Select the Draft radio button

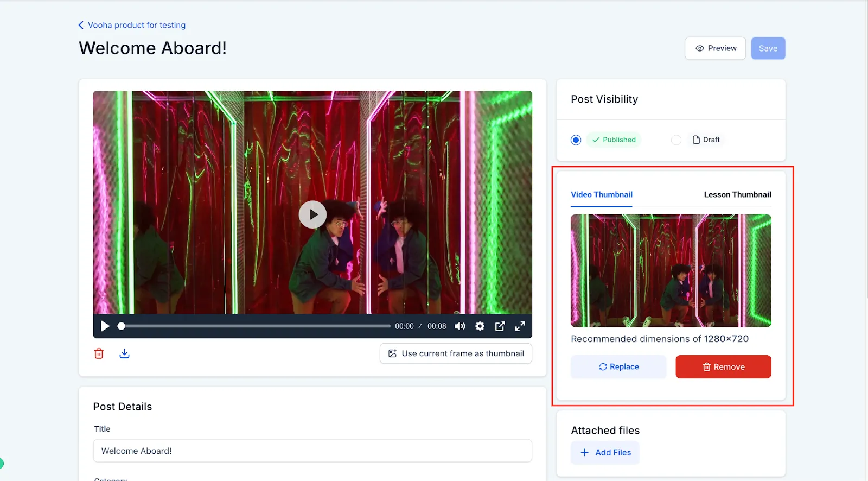676,140
